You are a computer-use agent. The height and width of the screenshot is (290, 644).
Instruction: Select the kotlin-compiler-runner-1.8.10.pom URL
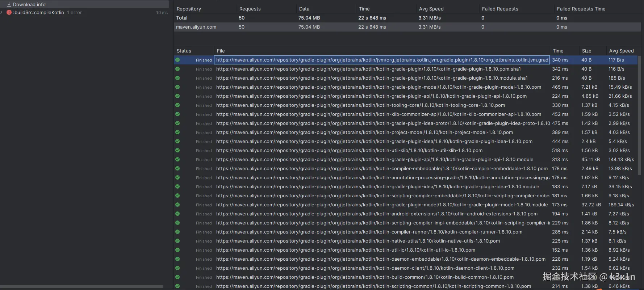(369, 232)
